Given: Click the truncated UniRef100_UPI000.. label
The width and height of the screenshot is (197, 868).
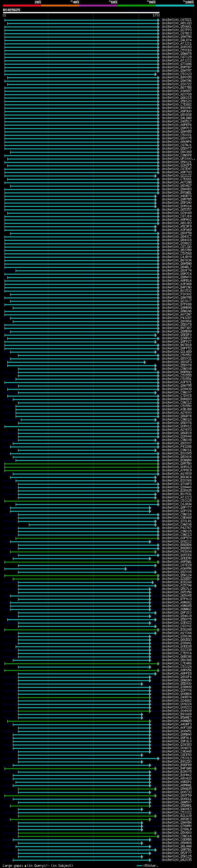Looking at the screenshot, I should pyautogui.click(x=179, y=159).
